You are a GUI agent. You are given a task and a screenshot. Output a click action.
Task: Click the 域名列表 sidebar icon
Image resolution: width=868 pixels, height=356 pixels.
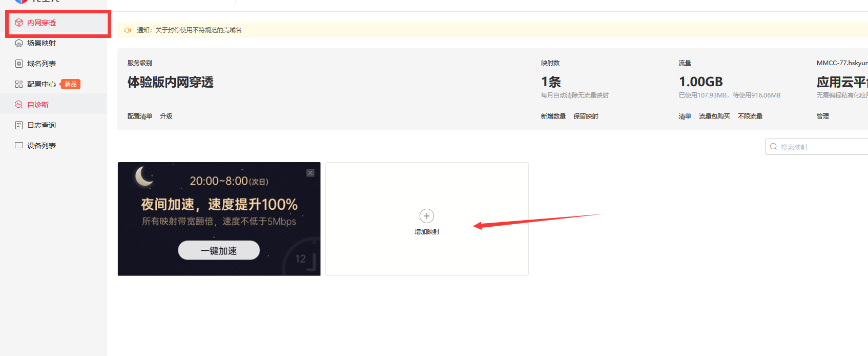click(19, 64)
